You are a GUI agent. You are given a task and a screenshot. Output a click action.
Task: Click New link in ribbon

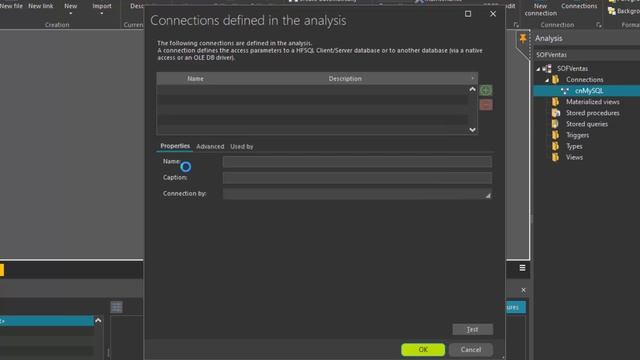(40, 6)
